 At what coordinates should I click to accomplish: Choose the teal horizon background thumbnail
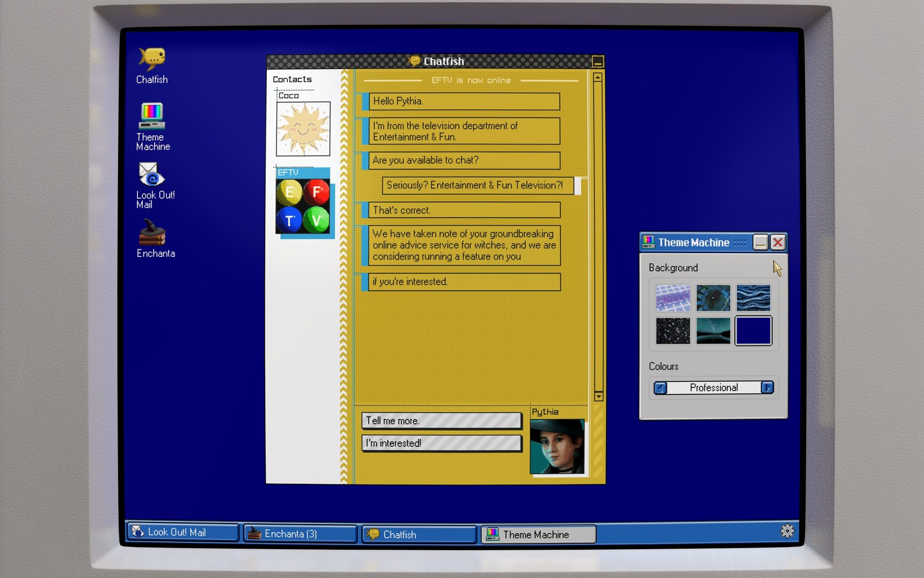pyautogui.click(x=713, y=331)
